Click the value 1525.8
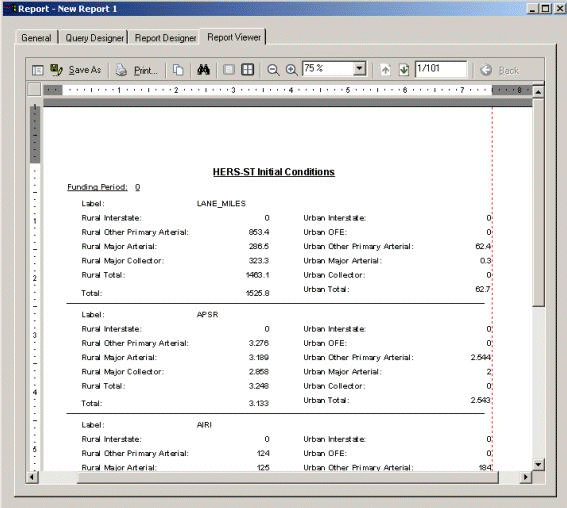The width and height of the screenshot is (567, 508). coord(257,293)
